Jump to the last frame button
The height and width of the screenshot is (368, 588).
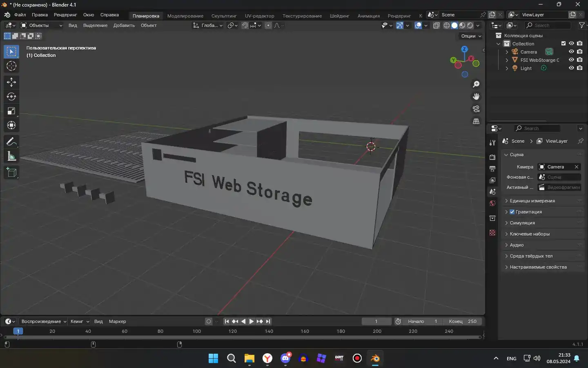point(268,321)
